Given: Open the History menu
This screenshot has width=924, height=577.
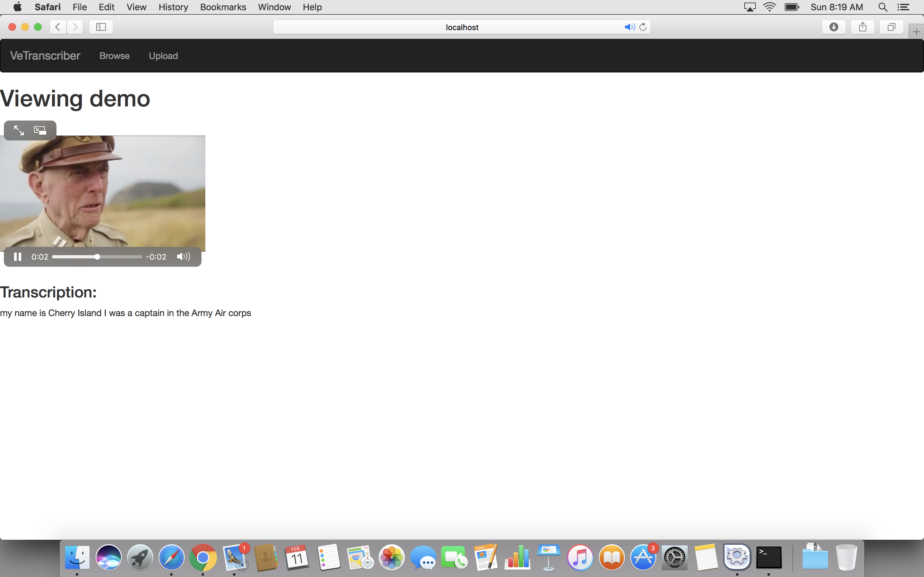Looking at the screenshot, I should (173, 7).
